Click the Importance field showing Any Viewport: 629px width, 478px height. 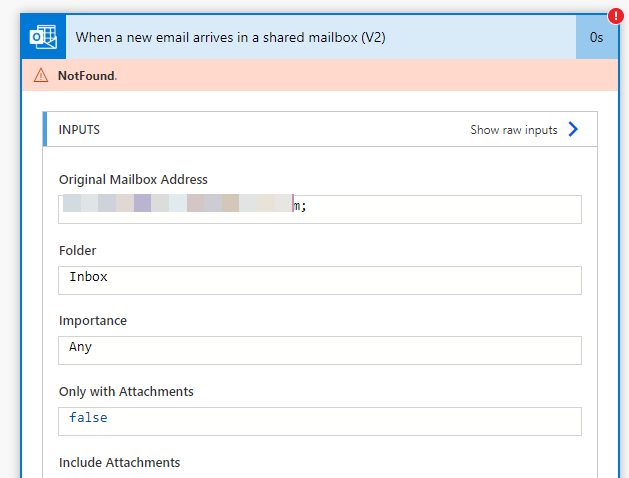pyautogui.click(x=320, y=350)
